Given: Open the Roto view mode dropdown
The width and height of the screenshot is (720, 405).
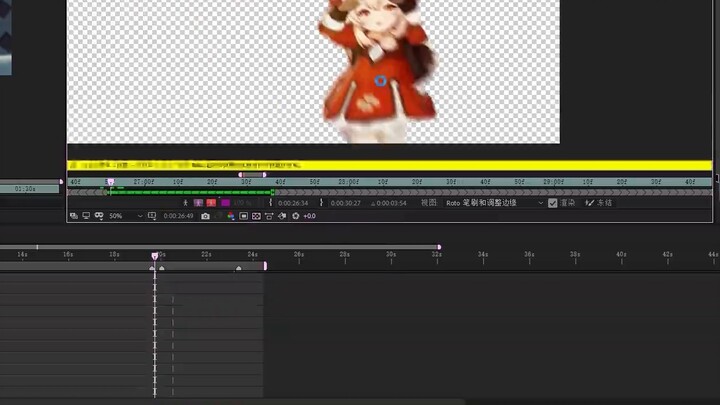Looking at the screenshot, I should pos(495,203).
